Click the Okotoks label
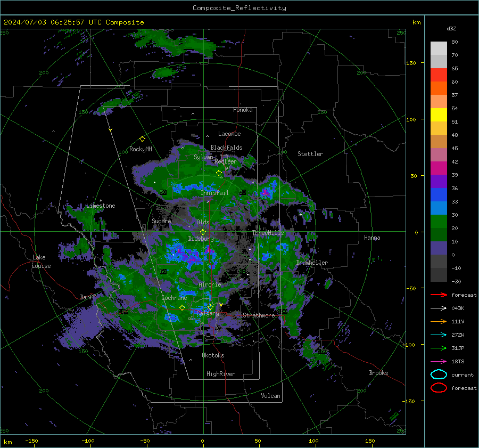 (x=213, y=355)
